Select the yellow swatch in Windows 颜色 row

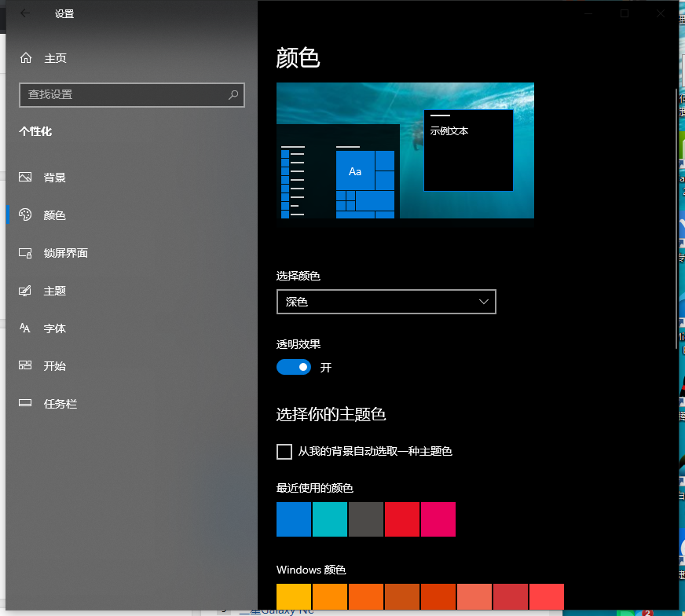(x=293, y=596)
